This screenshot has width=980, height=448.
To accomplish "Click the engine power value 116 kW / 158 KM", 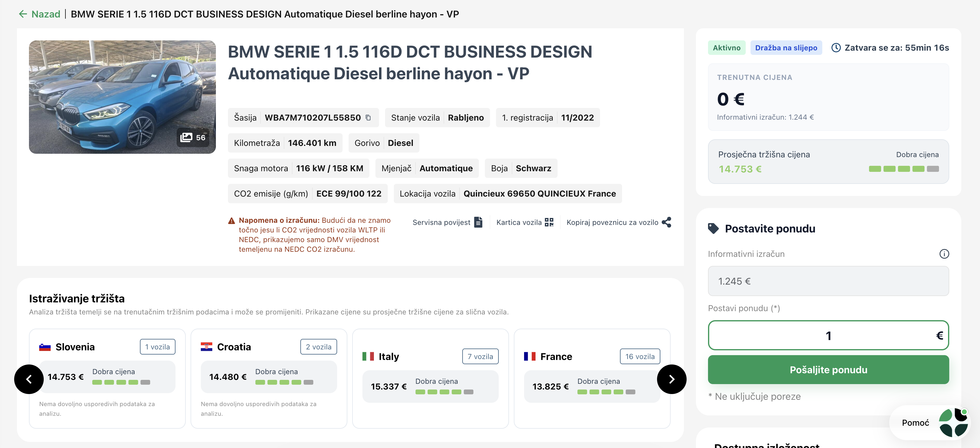I will tap(330, 169).
